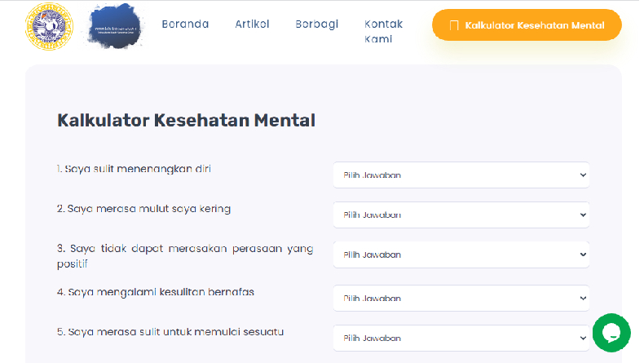Go to the Beranda page
Image resolution: width=644 pixels, height=363 pixels.
[x=185, y=24]
